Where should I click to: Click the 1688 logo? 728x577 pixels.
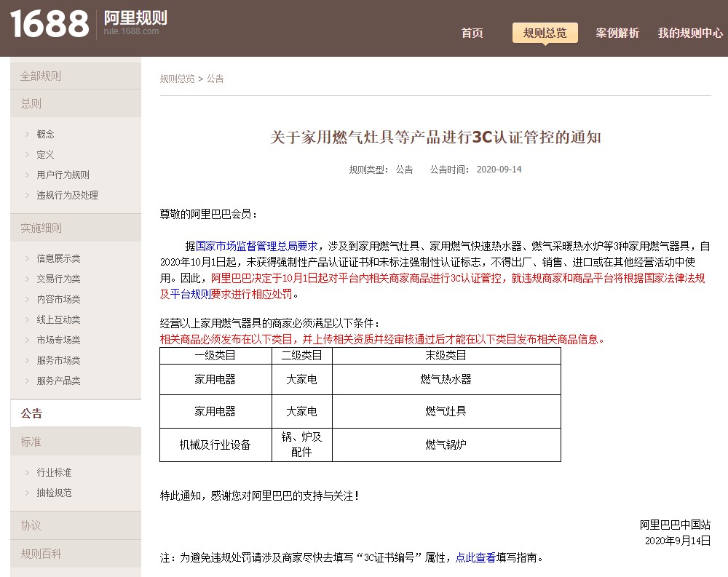pyautogui.click(x=50, y=24)
